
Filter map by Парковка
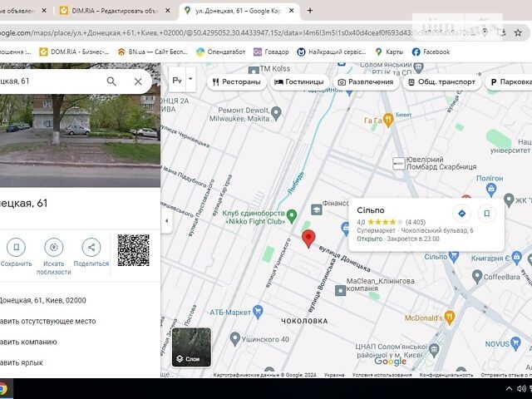tap(509, 81)
